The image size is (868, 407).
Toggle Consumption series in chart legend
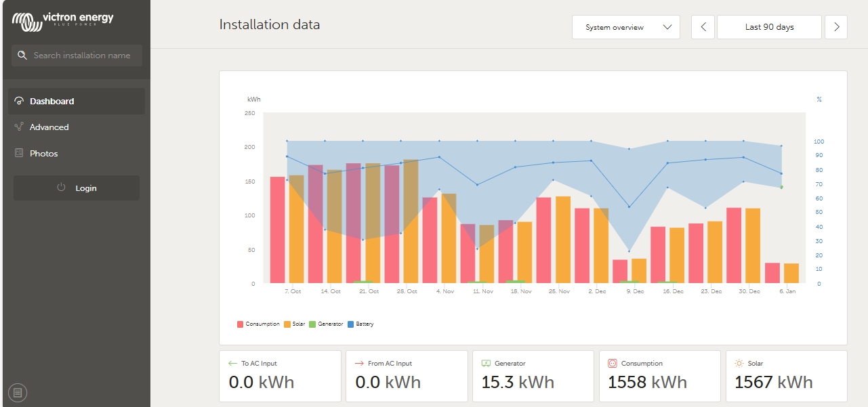(x=258, y=324)
